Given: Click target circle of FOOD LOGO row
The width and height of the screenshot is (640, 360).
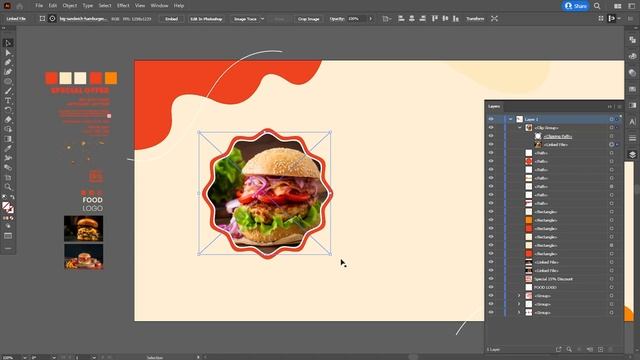Looking at the screenshot, I should click(x=611, y=287).
